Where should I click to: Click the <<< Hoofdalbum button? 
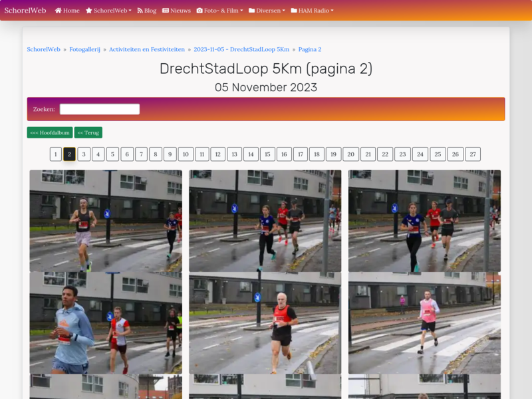point(50,132)
